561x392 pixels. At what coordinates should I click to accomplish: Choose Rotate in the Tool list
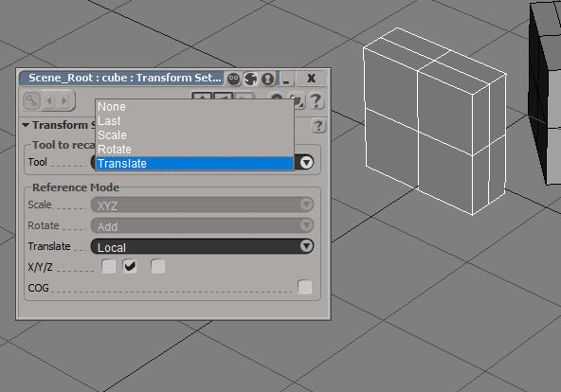(x=194, y=150)
